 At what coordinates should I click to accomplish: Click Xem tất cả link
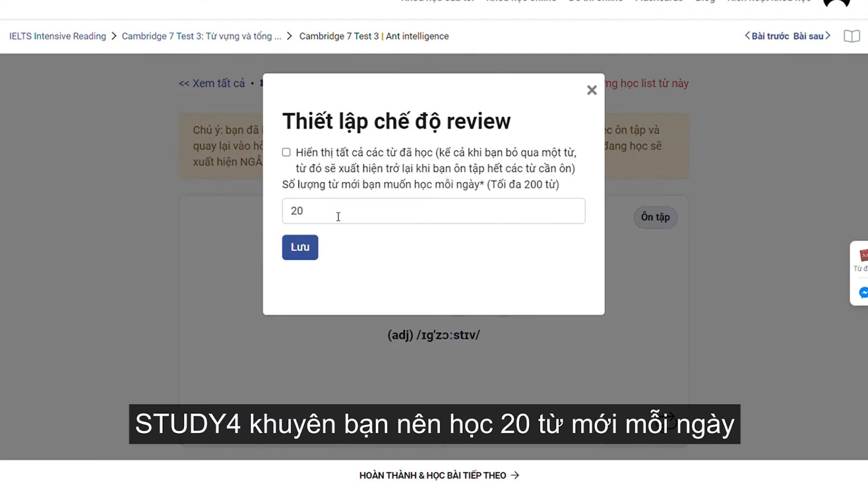click(212, 84)
